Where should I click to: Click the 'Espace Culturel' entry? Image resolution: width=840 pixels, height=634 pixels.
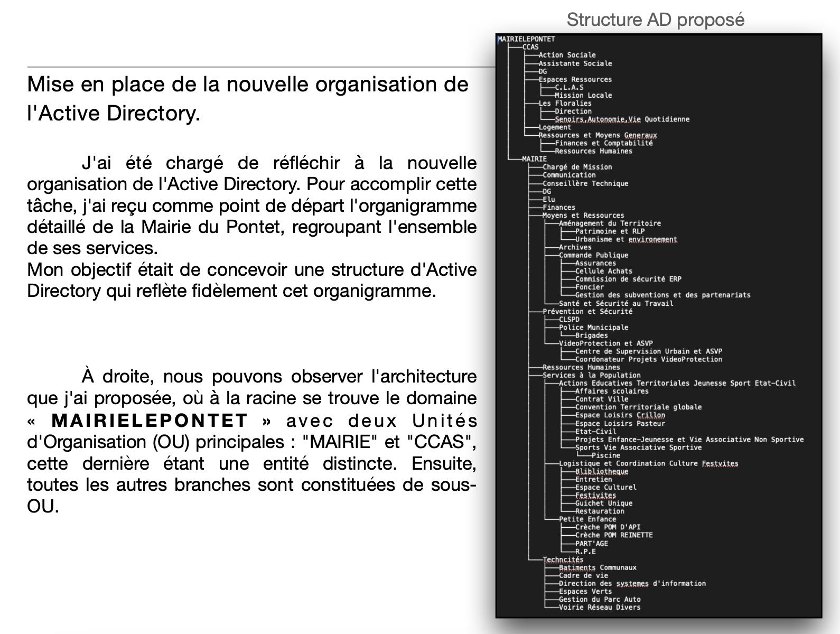pyautogui.click(x=606, y=488)
